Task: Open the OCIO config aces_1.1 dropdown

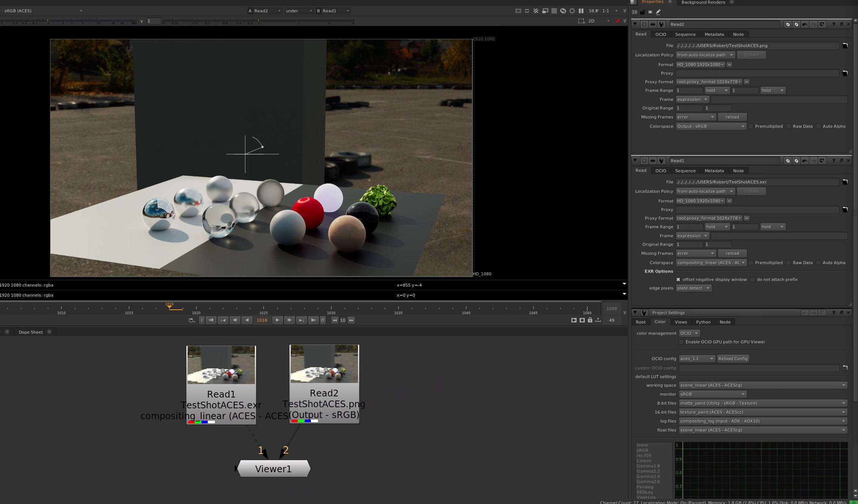Action: click(697, 359)
